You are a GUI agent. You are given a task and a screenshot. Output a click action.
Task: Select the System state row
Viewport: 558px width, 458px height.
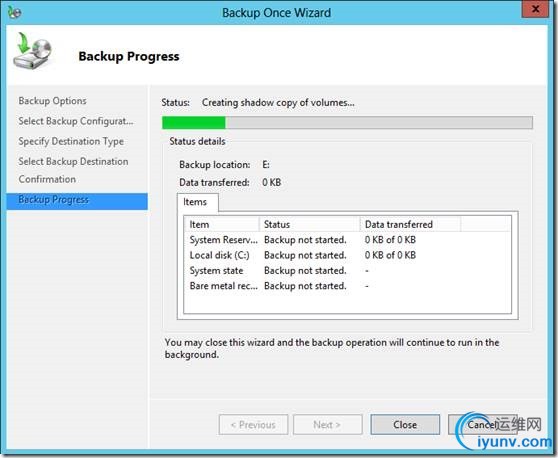tap(347, 270)
